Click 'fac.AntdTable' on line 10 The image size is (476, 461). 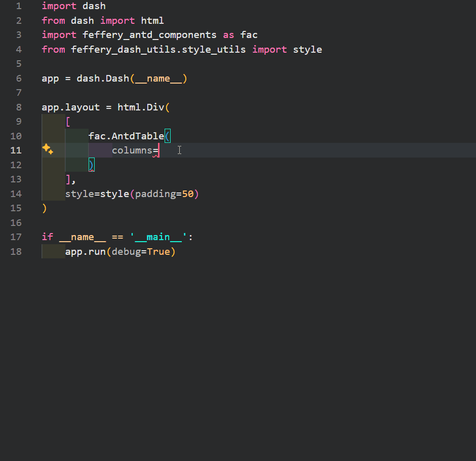(126, 136)
